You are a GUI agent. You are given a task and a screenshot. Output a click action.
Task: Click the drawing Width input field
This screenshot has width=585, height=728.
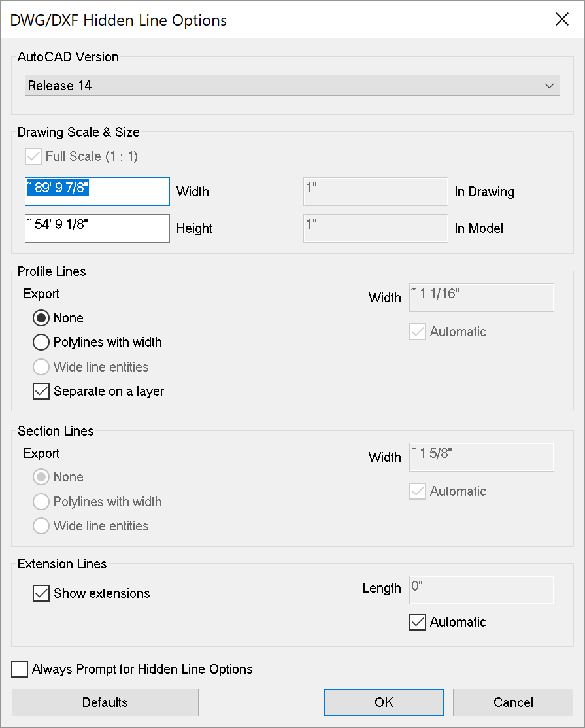coord(97,192)
